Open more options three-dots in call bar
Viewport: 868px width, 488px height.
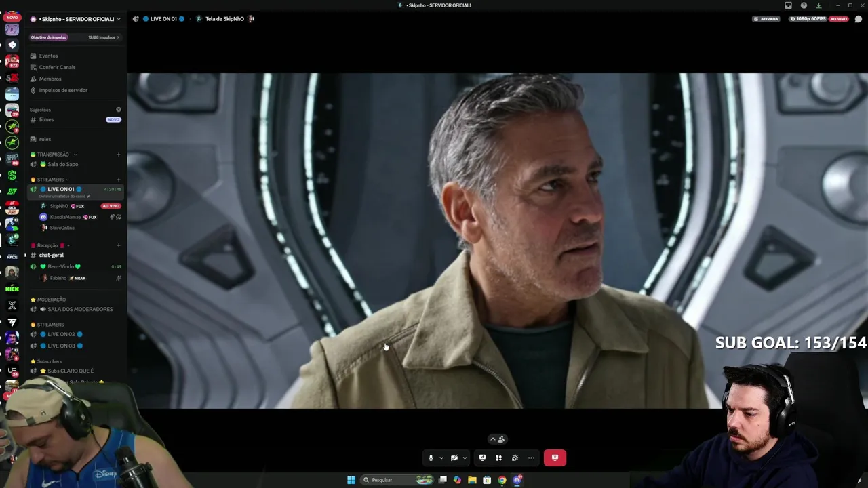coord(531,457)
